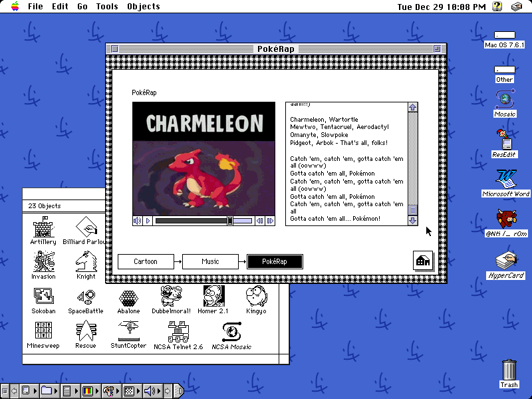Collapse the Control Strip

[x=180, y=391]
